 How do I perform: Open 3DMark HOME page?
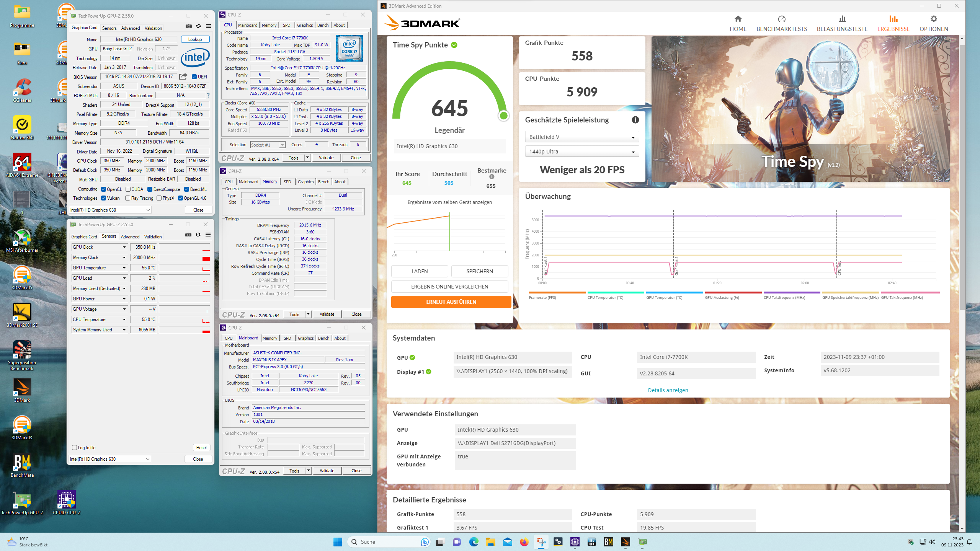click(x=738, y=23)
